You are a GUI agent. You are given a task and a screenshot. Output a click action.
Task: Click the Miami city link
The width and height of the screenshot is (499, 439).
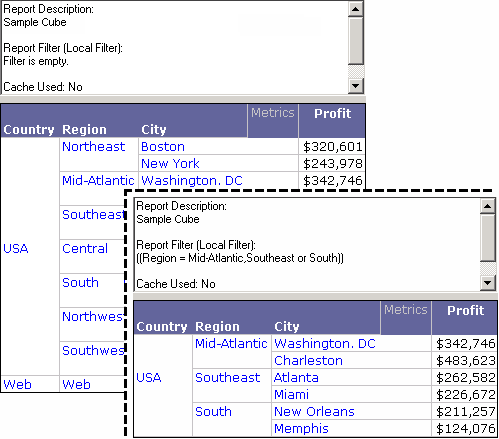[x=291, y=395]
